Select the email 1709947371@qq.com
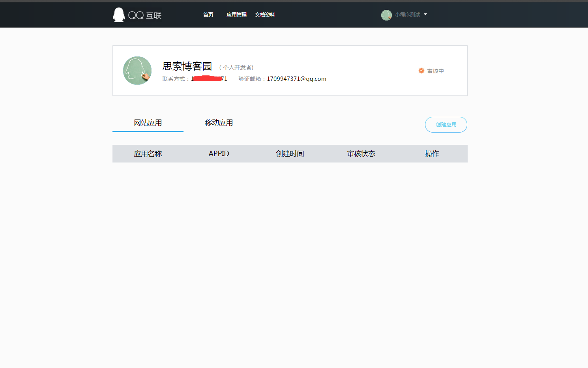Image resolution: width=588 pixels, height=368 pixels. coord(296,79)
